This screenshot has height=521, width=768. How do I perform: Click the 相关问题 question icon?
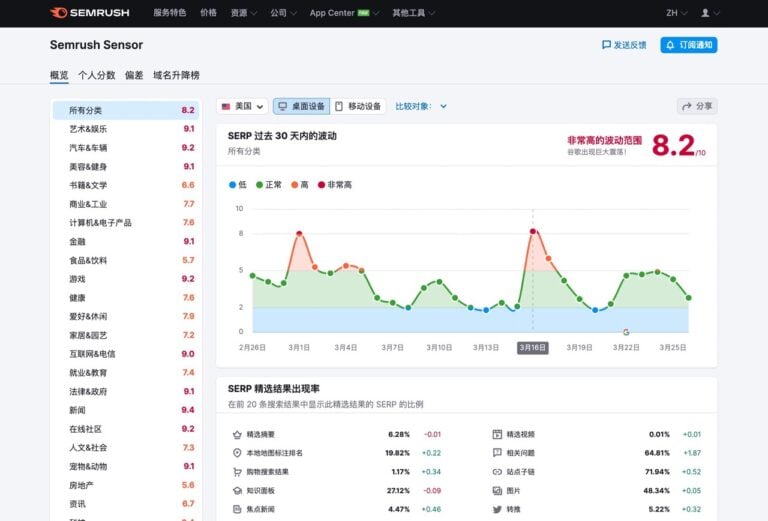pyautogui.click(x=497, y=453)
